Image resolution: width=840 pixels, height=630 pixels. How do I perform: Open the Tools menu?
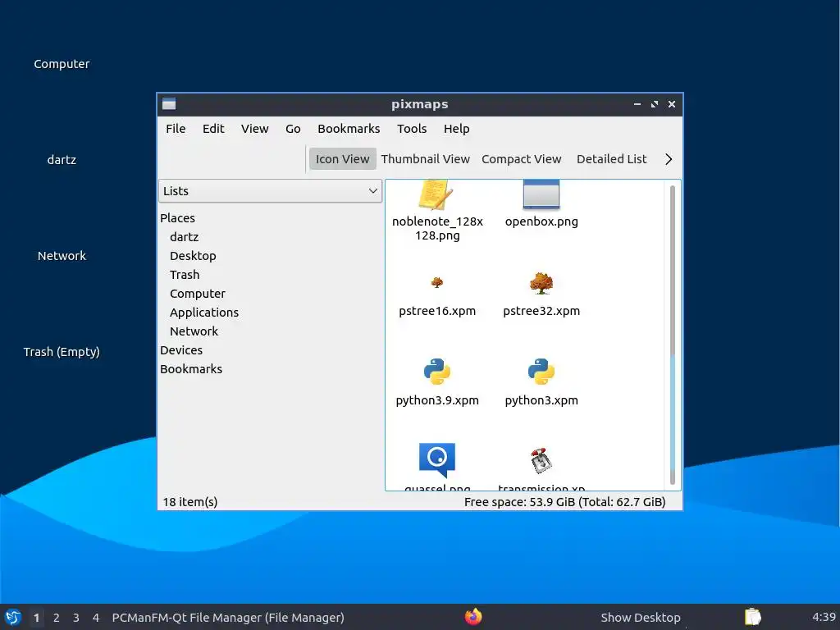[412, 129]
